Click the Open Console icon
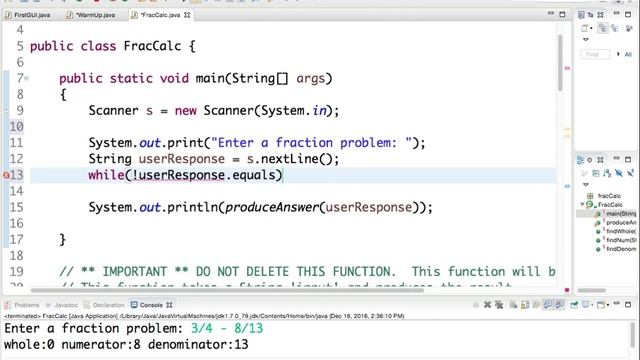640x360 pixels. 601,305
